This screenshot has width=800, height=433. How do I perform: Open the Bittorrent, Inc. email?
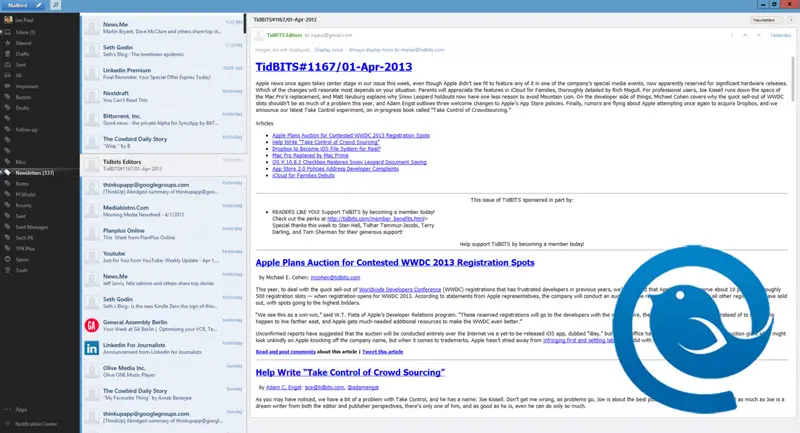[x=163, y=119]
